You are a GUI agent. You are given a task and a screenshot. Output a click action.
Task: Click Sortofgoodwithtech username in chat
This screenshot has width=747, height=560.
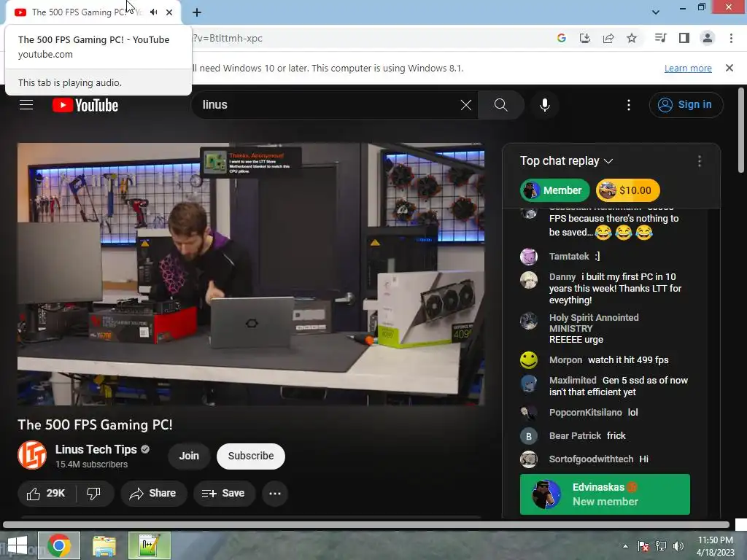pyautogui.click(x=591, y=459)
